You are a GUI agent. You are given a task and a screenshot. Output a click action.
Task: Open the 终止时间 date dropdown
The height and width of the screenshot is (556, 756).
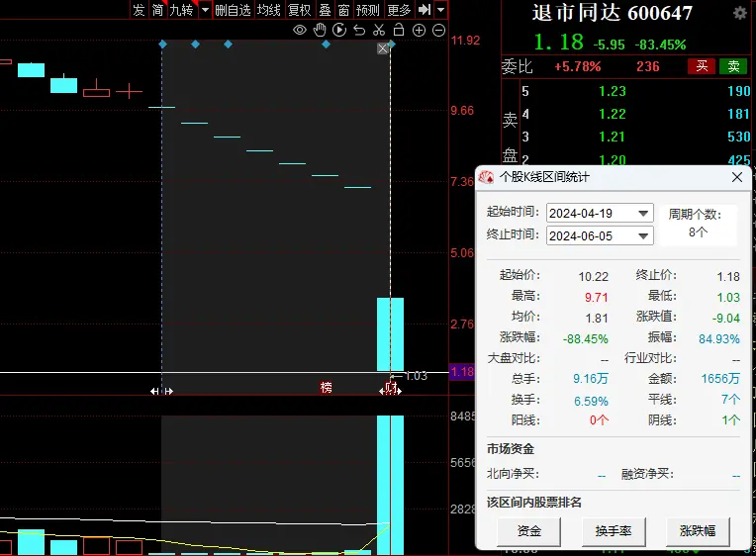point(644,235)
